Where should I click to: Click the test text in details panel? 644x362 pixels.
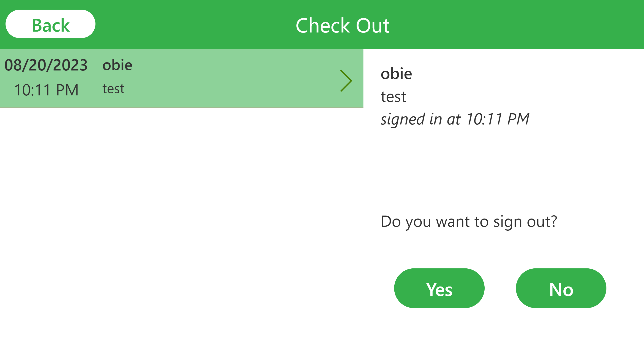393,97
